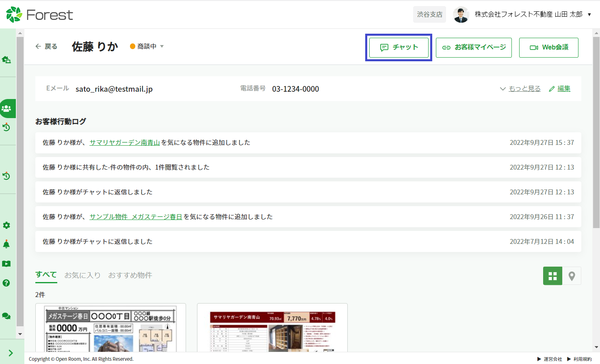Expand the sidebar with the bottom chevron
Viewport: 600px width, 364px height.
coord(11,353)
